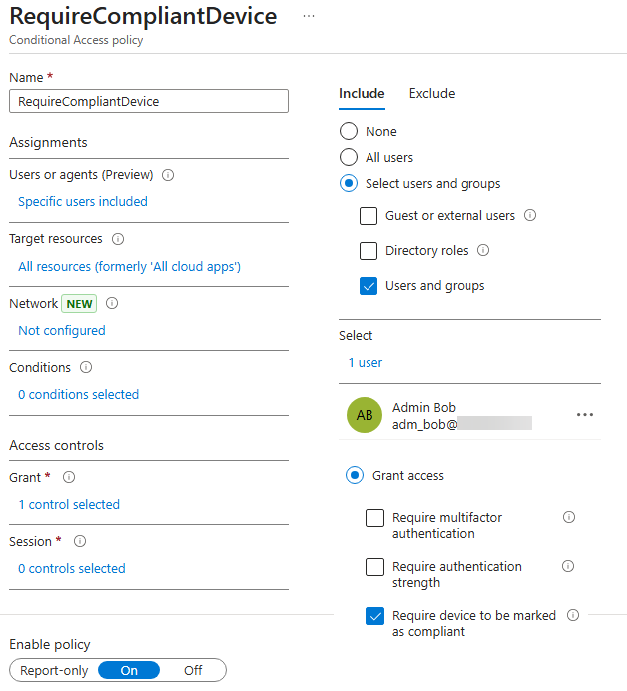Click the info icon beside Conditions
The width and height of the screenshot is (627, 691).
[x=86, y=367]
